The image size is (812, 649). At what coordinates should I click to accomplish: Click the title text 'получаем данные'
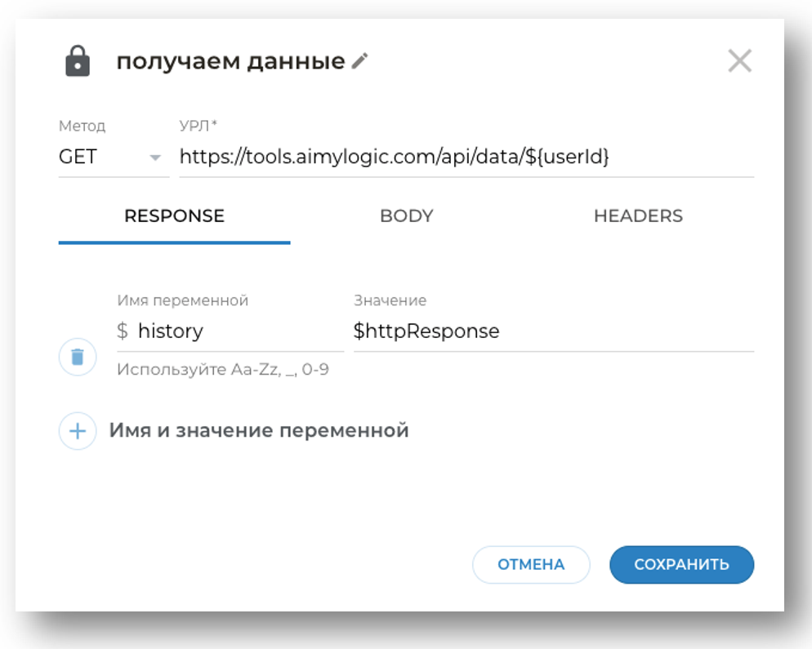230,61
